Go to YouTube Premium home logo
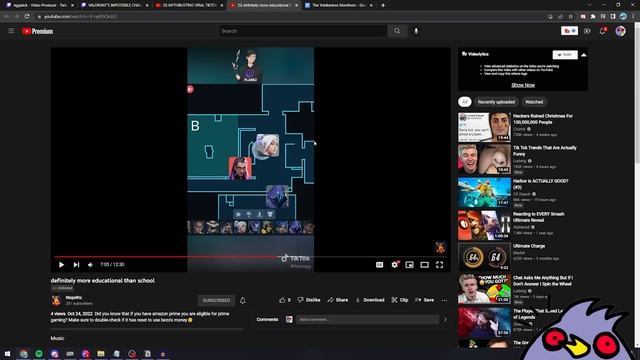The height and width of the screenshot is (360, 640). click(x=38, y=31)
